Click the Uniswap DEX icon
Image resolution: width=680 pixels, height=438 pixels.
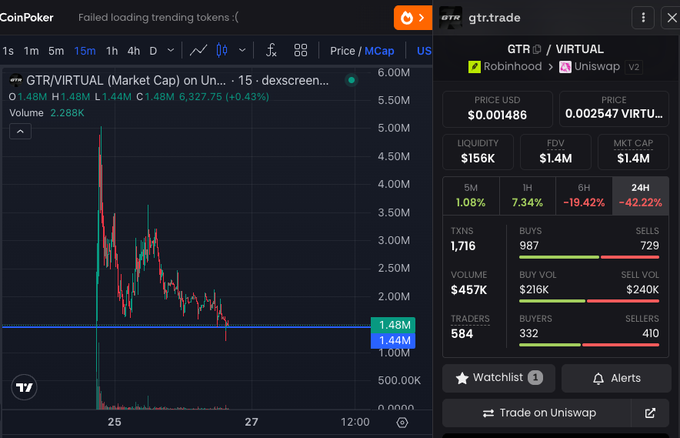pyautogui.click(x=565, y=67)
